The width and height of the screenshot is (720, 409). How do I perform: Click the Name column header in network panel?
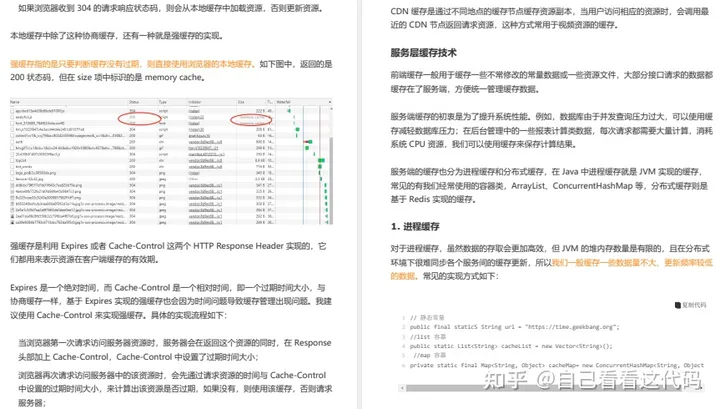point(15,102)
